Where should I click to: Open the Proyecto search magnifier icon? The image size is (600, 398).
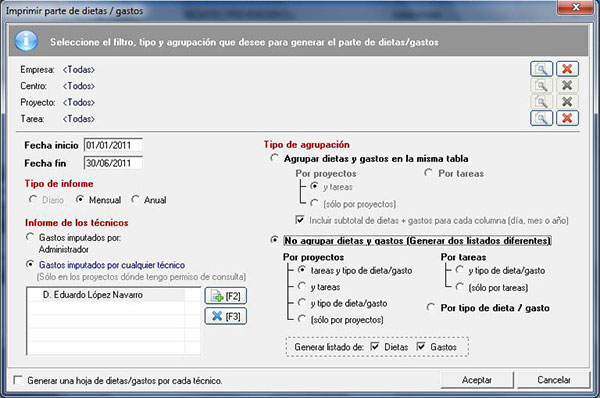pyautogui.click(x=541, y=102)
